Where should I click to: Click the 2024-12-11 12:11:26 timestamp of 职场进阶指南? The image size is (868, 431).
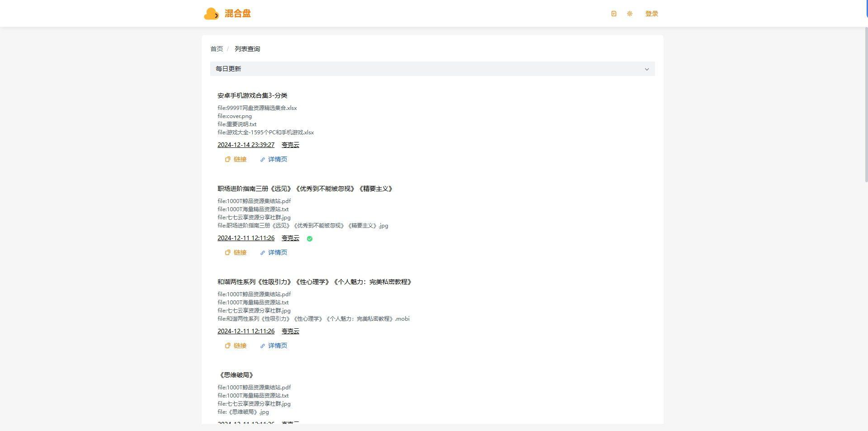(x=246, y=238)
